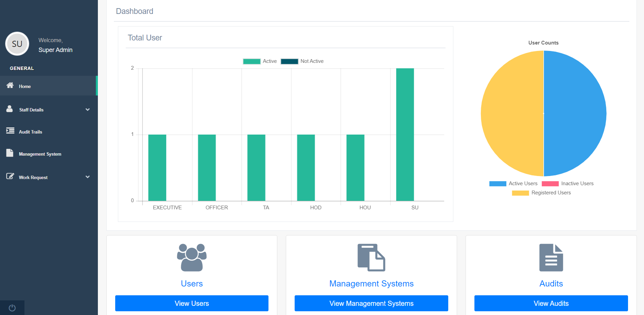The height and width of the screenshot is (315, 644).
Task: Click the Work Request edit icon
Action: [10, 176]
